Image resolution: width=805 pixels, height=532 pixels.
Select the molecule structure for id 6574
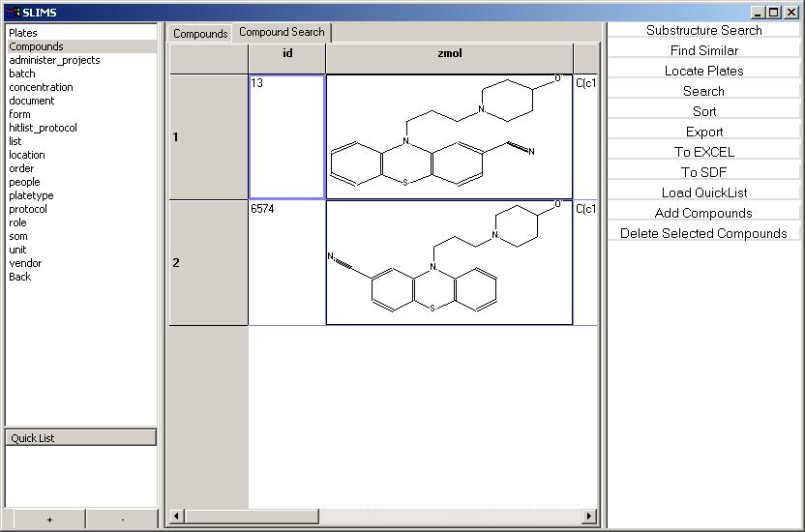(449, 262)
